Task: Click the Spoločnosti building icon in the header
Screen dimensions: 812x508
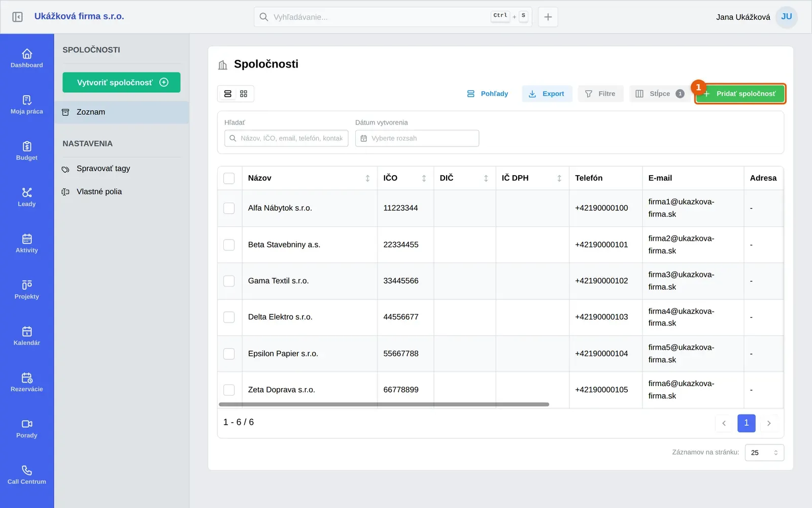Action: pos(223,65)
